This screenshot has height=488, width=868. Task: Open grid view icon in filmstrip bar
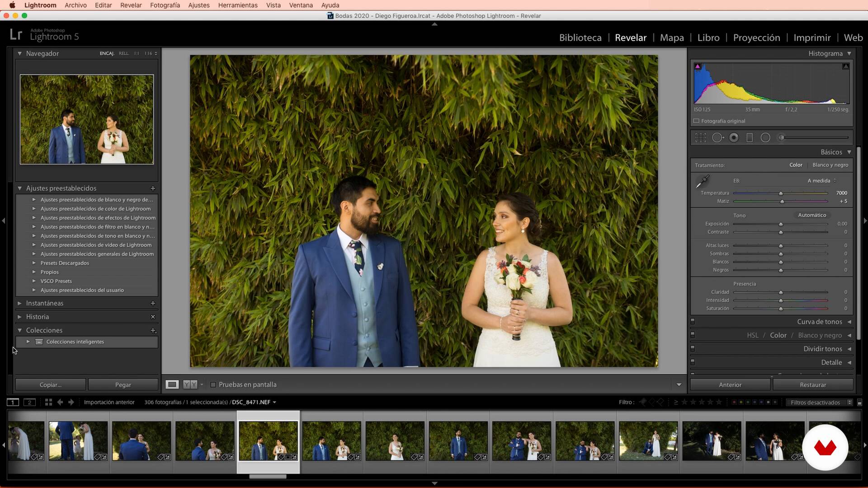tap(48, 402)
